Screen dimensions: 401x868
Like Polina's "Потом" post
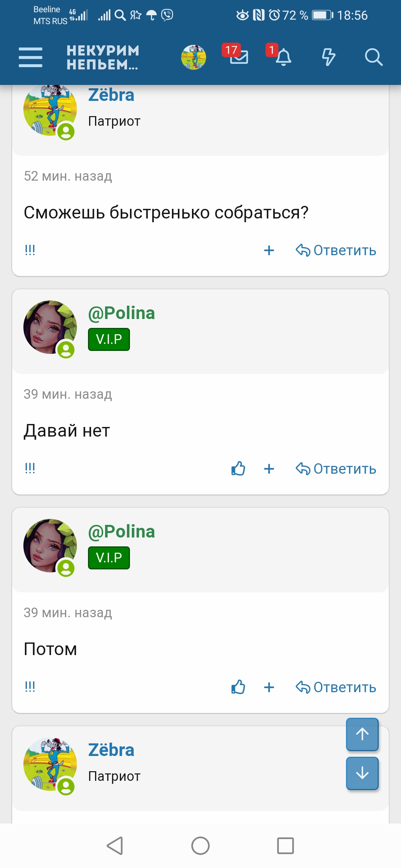(x=238, y=687)
